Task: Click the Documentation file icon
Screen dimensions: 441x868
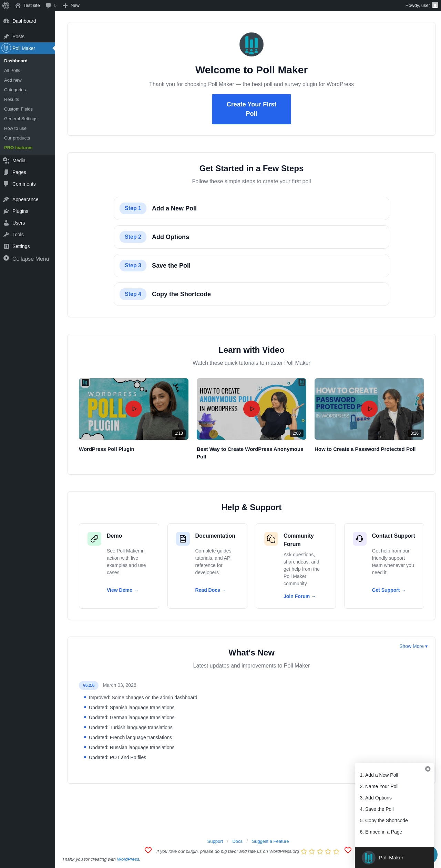Action: tap(183, 539)
